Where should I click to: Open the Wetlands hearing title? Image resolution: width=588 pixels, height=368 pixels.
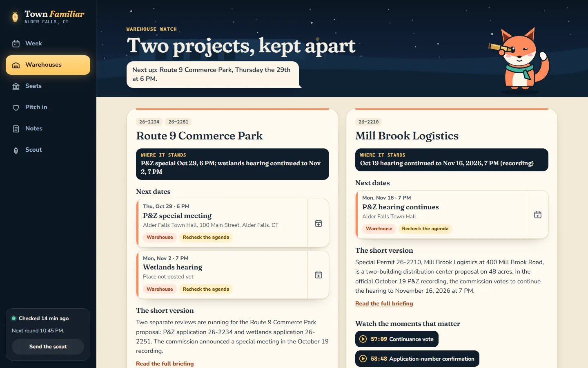173,267
